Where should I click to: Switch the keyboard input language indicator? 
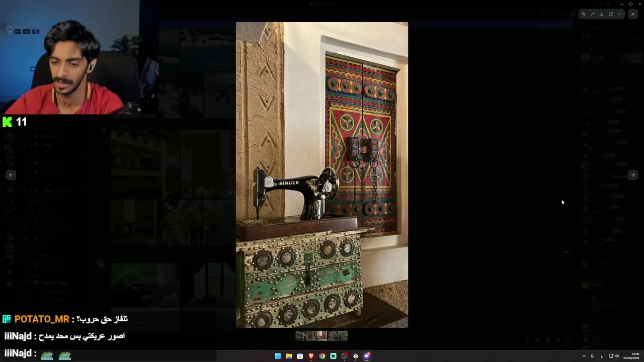(x=602, y=356)
